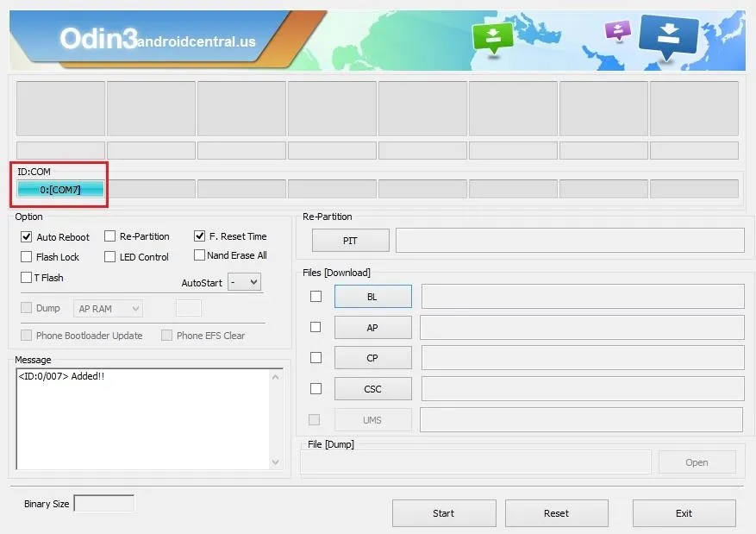Click the PIT button
Viewport: 756px width, 534px height.
click(351, 240)
